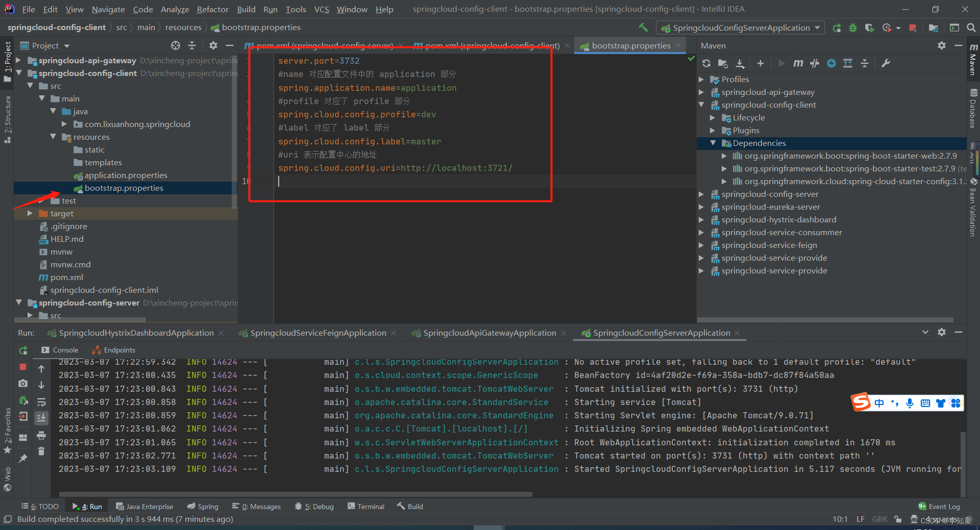
Task: Rerun application in Run panel
Action: coord(23,350)
